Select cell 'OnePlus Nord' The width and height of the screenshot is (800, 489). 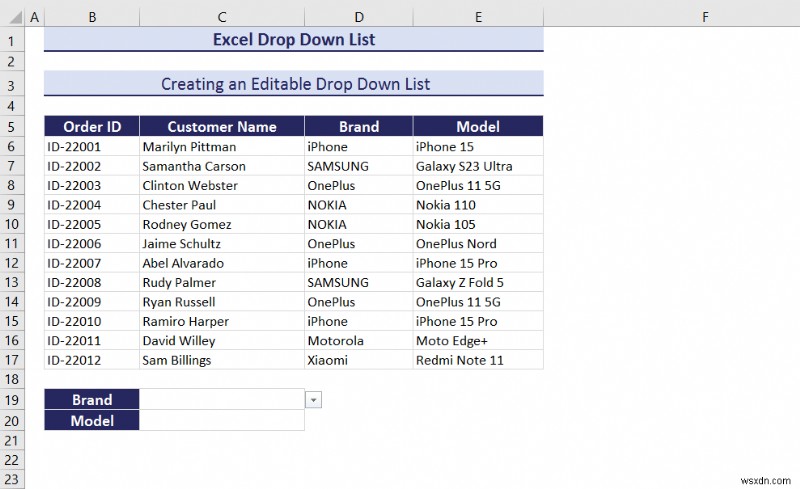pyautogui.click(x=478, y=243)
